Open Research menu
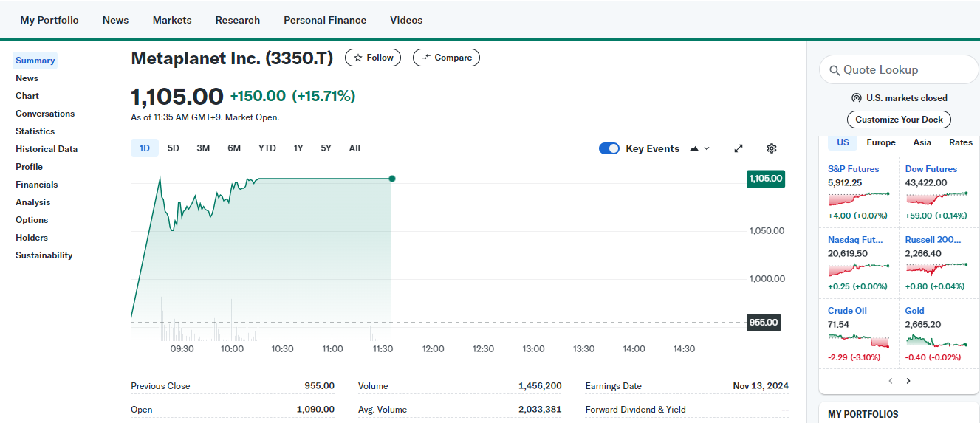Viewport: 980px width, 423px height. click(238, 20)
